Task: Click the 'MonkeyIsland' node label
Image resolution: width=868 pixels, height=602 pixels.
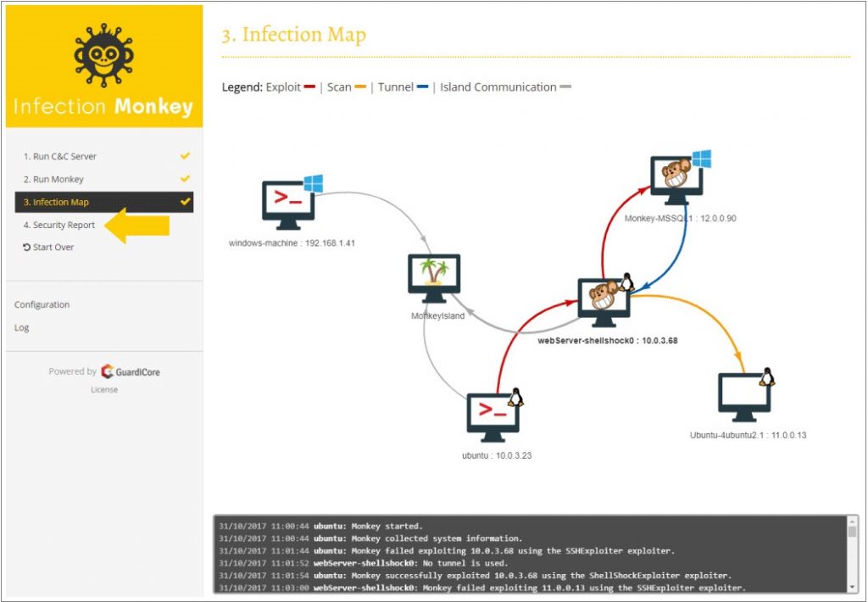Action: pos(438,315)
